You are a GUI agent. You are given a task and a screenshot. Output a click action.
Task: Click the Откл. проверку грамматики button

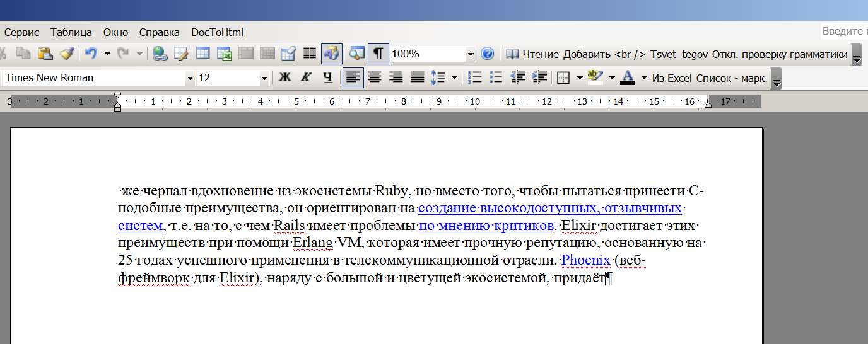(x=780, y=54)
